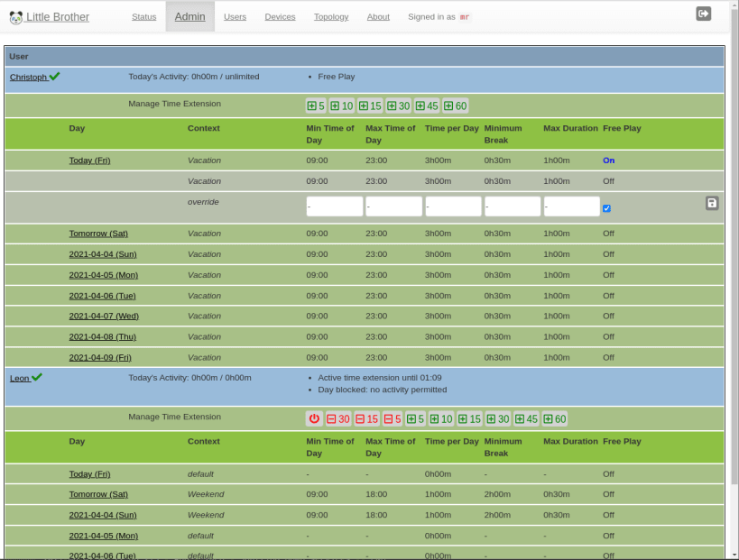Click 'Active time extension until 01:09' text
Viewport: 739px width, 560px height.
(380, 378)
